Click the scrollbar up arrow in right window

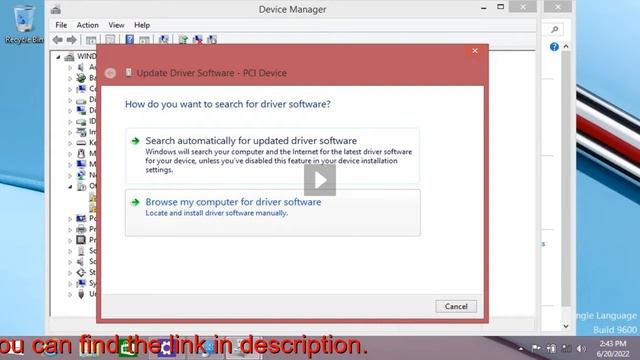tap(566, 47)
